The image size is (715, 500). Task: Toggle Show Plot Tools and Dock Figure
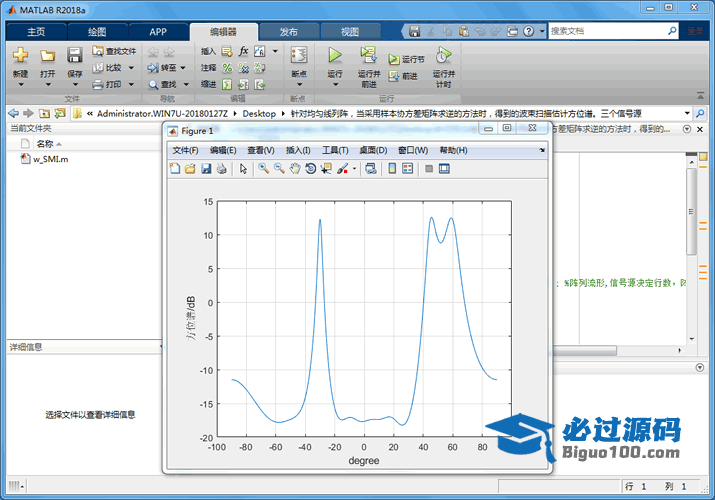point(444,169)
